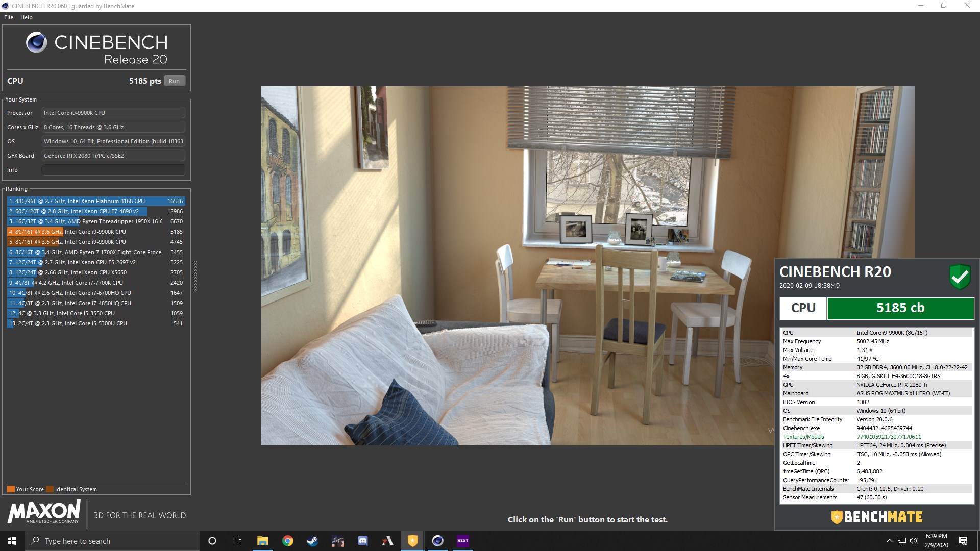Click the MAXON logo

pos(44,512)
